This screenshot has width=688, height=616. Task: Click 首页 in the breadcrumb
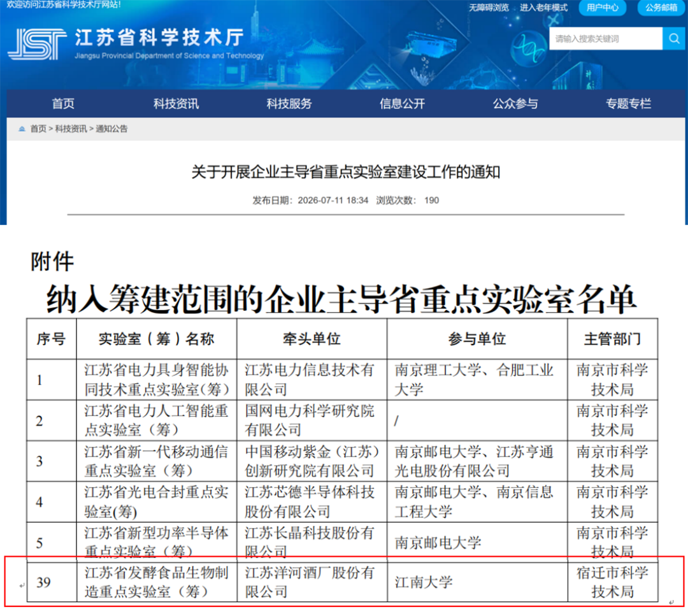38,129
